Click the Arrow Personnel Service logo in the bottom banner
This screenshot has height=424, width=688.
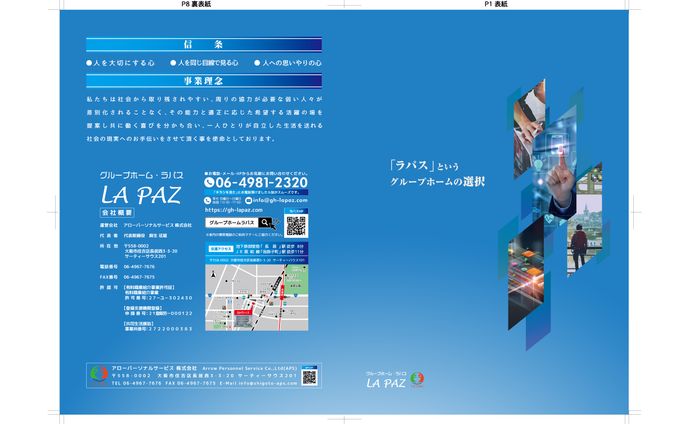pos(99,374)
